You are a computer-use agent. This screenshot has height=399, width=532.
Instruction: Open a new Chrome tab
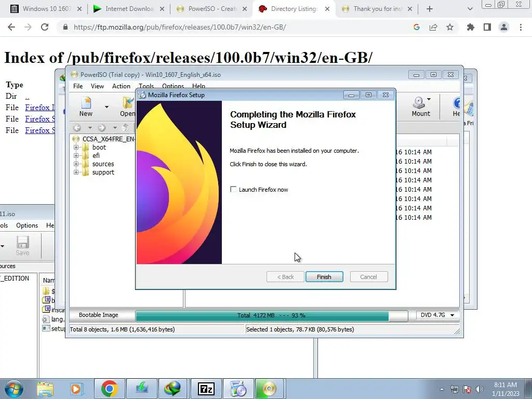[430, 9]
